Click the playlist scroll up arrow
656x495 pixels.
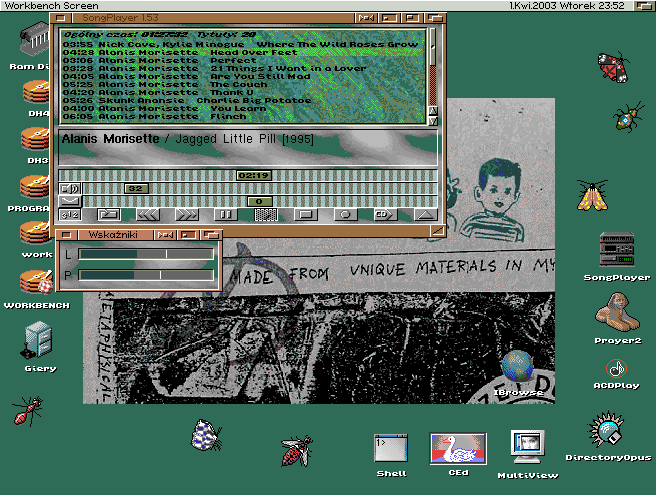[x=433, y=110]
